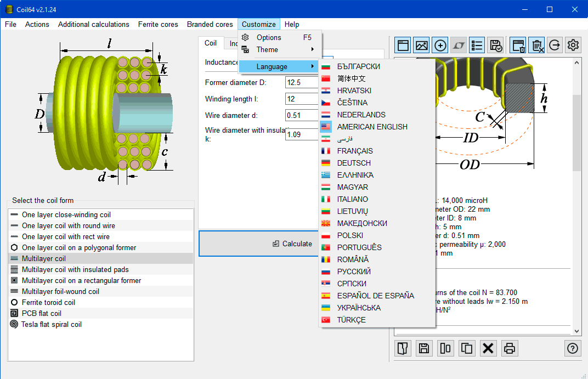
Task: Open settings via the toolbar gear icon
Action: pyautogui.click(x=573, y=46)
